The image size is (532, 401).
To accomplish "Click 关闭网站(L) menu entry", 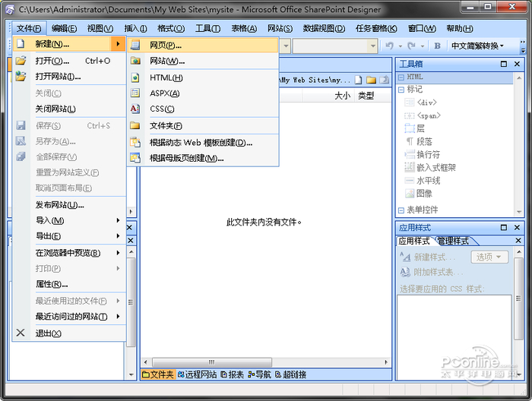I will tap(69, 109).
